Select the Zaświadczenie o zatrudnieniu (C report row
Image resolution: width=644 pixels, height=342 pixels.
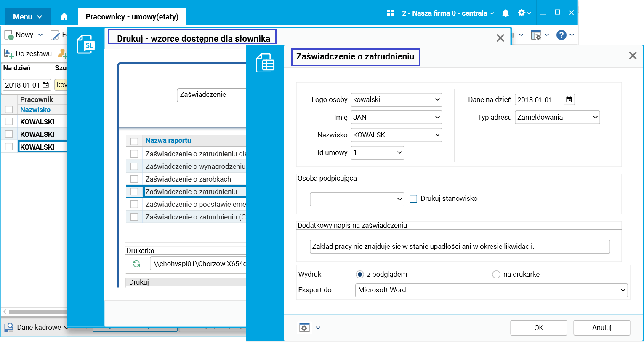click(186, 217)
